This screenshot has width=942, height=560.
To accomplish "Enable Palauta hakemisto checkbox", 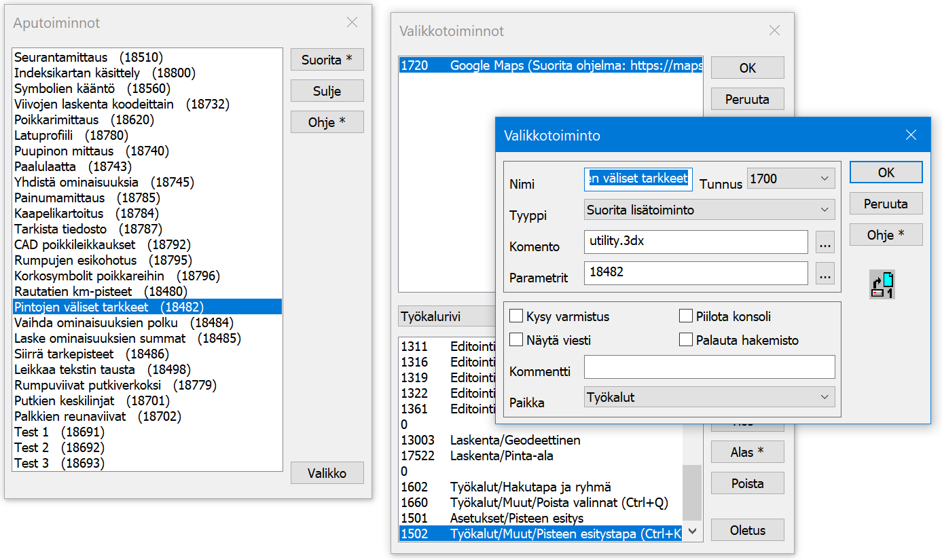I will coord(686,340).
